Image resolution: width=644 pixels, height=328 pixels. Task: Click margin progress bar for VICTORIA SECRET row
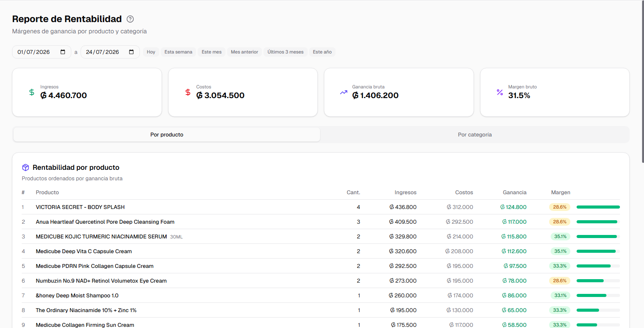[598, 207]
